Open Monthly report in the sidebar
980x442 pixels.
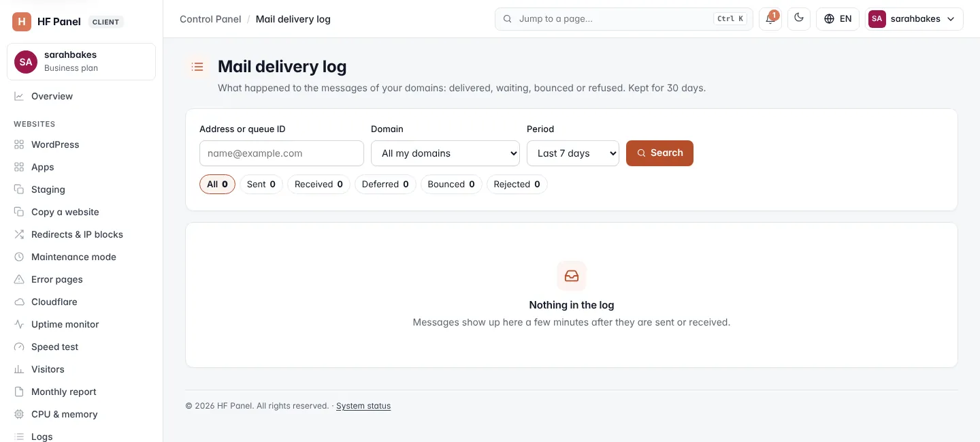[82, 392]
